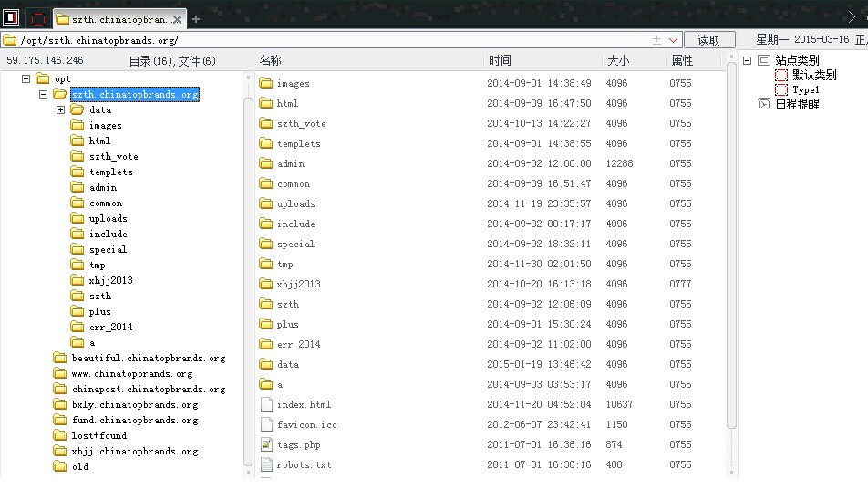The height and width of the screenshot is (490, 868).
Task: Sort by 属性 column header
Action: [x=682, y=60]
